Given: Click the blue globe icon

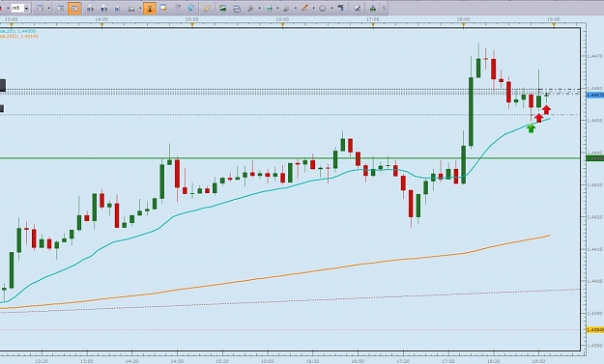Looking at the screenshot, I should coord(190,8).
